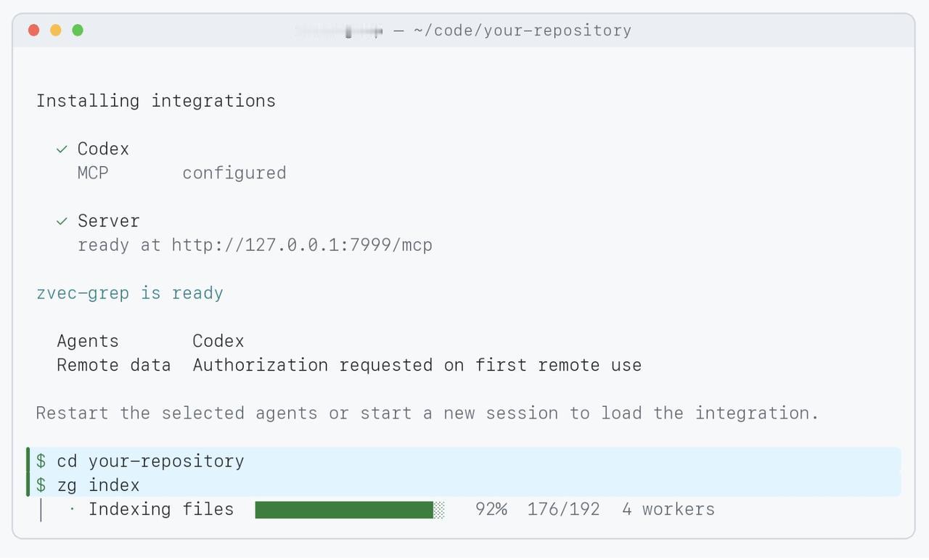Click the checkmark next to Codex
Image resolution: width=929 pixels, height=560 pixels.
pyautogui.click(x=62, y=149)
